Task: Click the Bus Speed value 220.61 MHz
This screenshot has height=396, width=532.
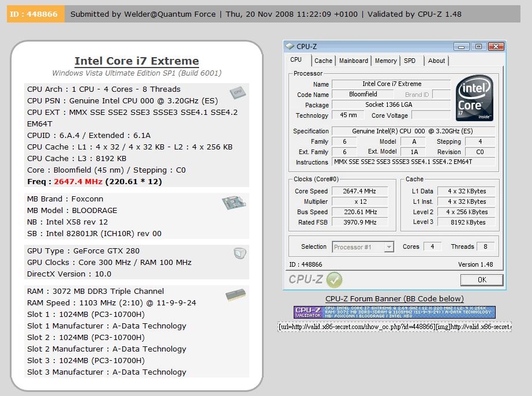Action: click(359, 212)
